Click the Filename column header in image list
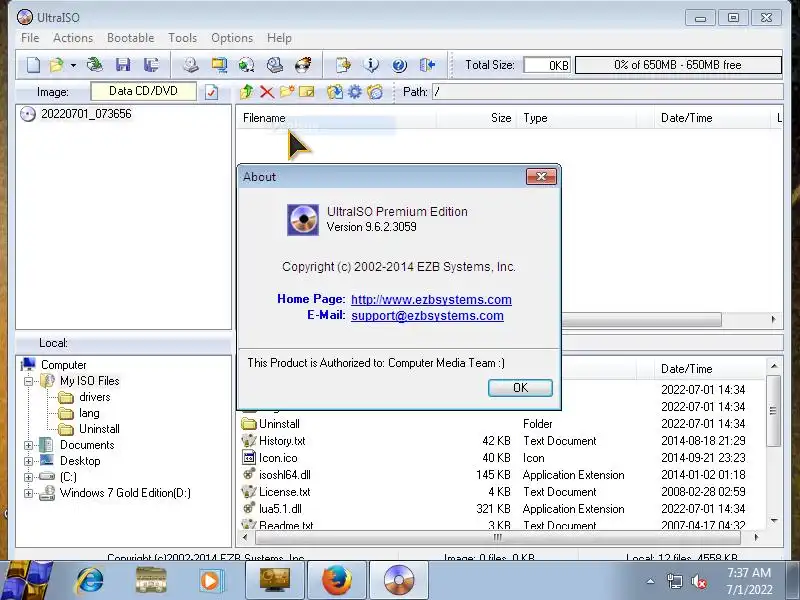800x600 pixels. 336,118
